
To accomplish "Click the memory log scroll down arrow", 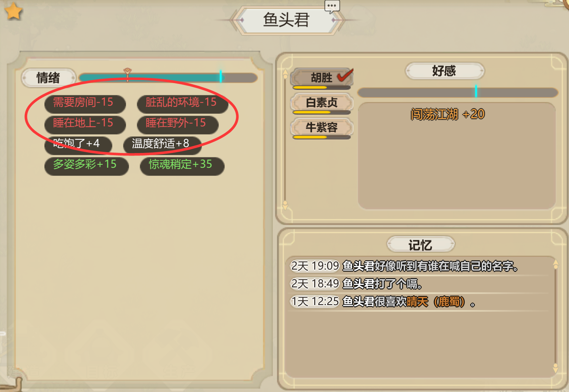I will pos(555,368).
